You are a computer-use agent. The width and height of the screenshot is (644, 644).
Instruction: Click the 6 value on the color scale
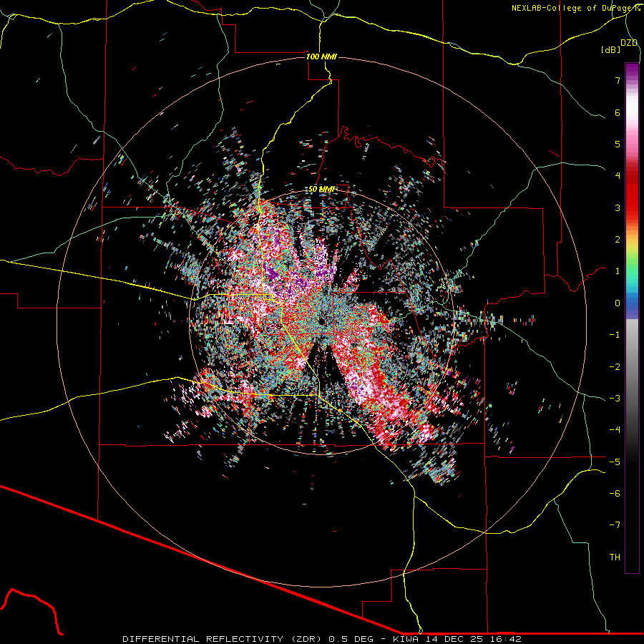618,112
